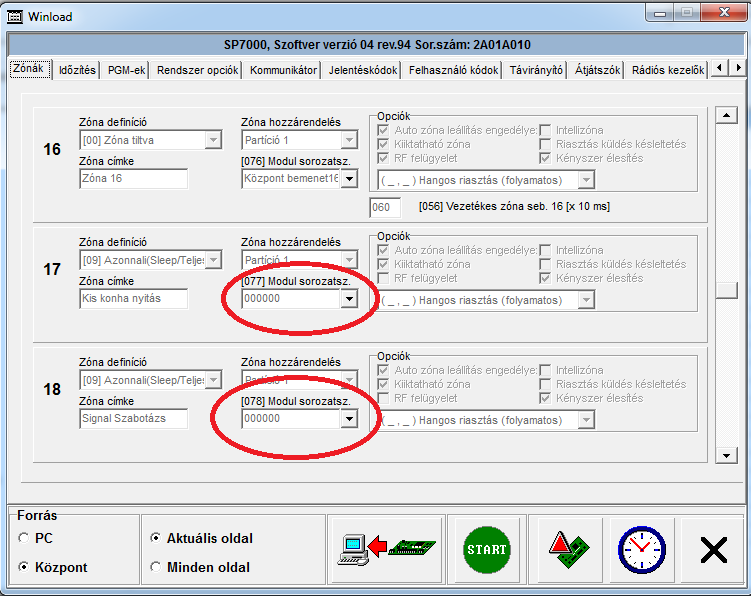This screenshot has width=751, height=596.
Task: Toggle zone 17 Kényszer élesítés checkbox
Action: click(545, 278)
